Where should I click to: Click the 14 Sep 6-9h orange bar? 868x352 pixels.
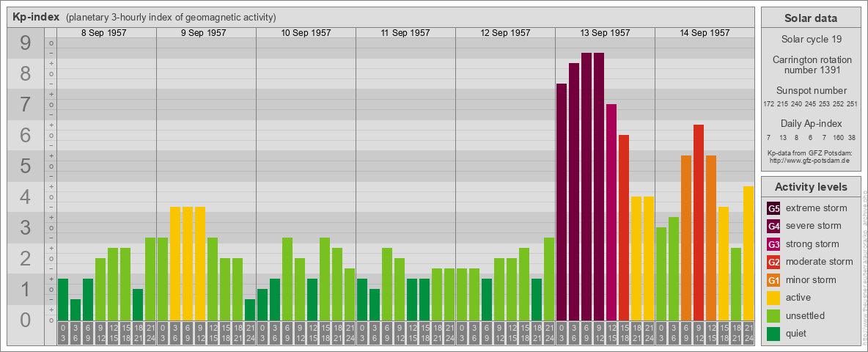tap(686, 238)
